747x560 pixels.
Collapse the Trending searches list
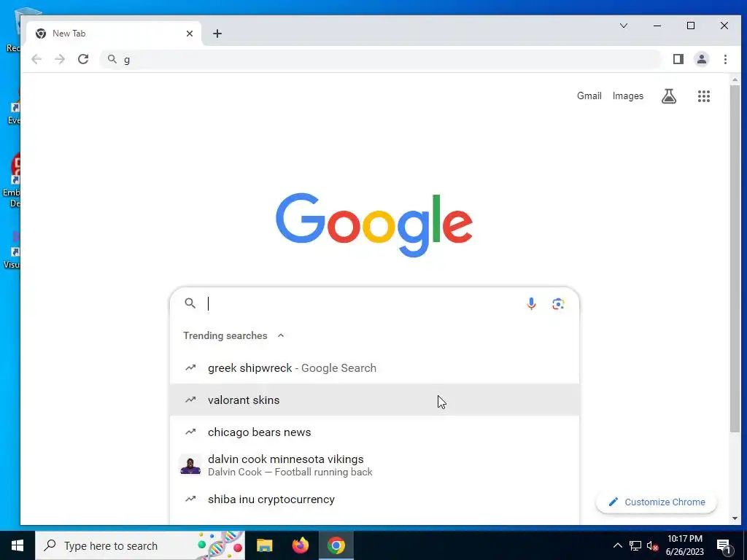pos(281,335)
